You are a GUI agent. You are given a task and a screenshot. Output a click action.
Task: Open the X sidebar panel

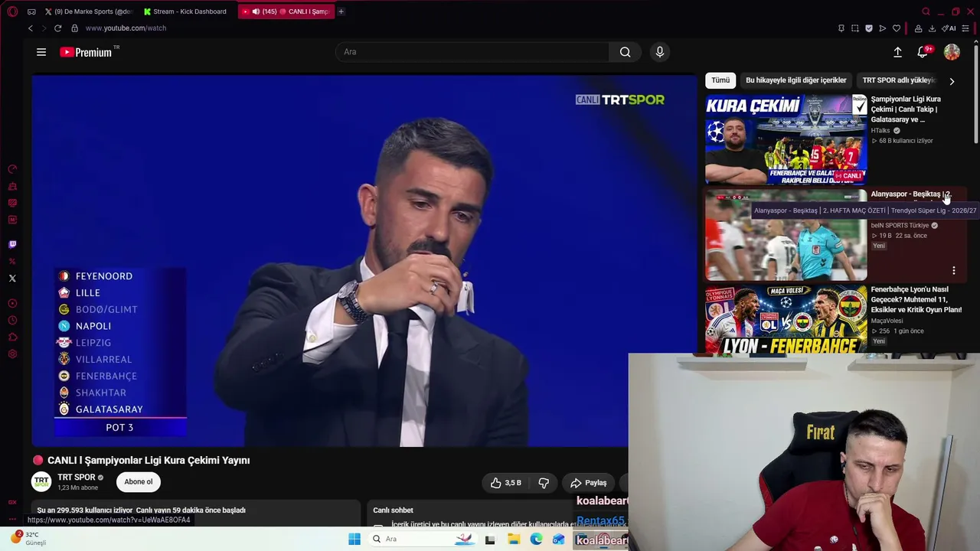click(12, 279)
